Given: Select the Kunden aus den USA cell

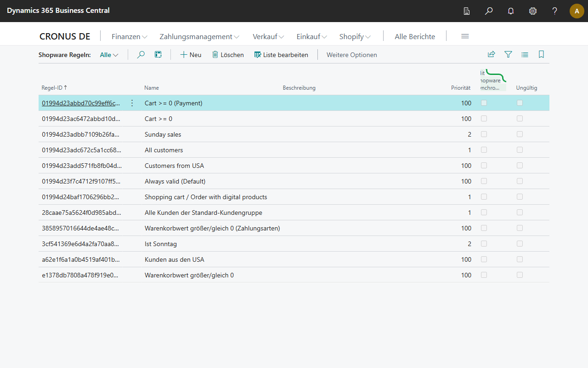Looking at the screenshot, I should 175,259.
